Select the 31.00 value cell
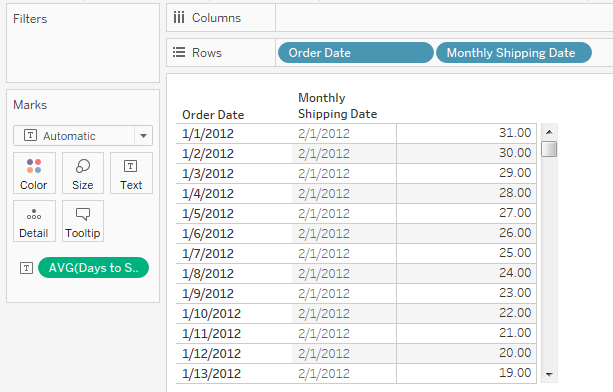 [466, 133]
